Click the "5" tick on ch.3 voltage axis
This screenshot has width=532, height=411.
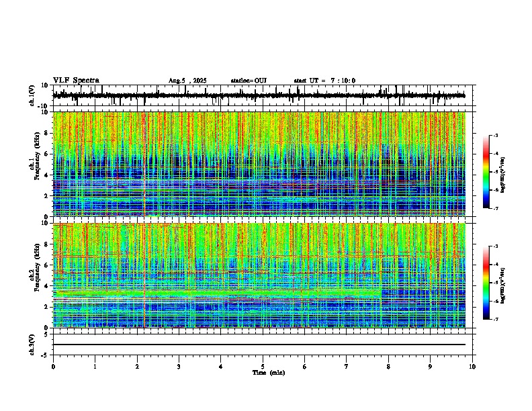pos(47,334)
